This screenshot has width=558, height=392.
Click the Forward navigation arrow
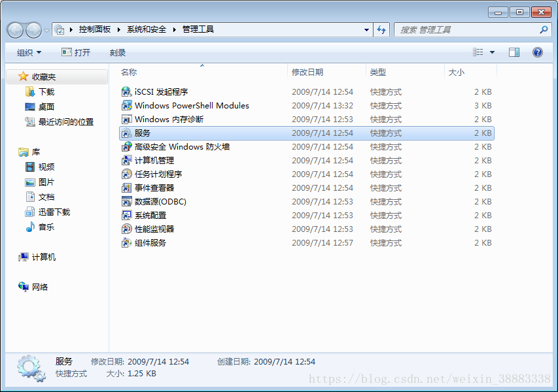[x=34, y=30]
